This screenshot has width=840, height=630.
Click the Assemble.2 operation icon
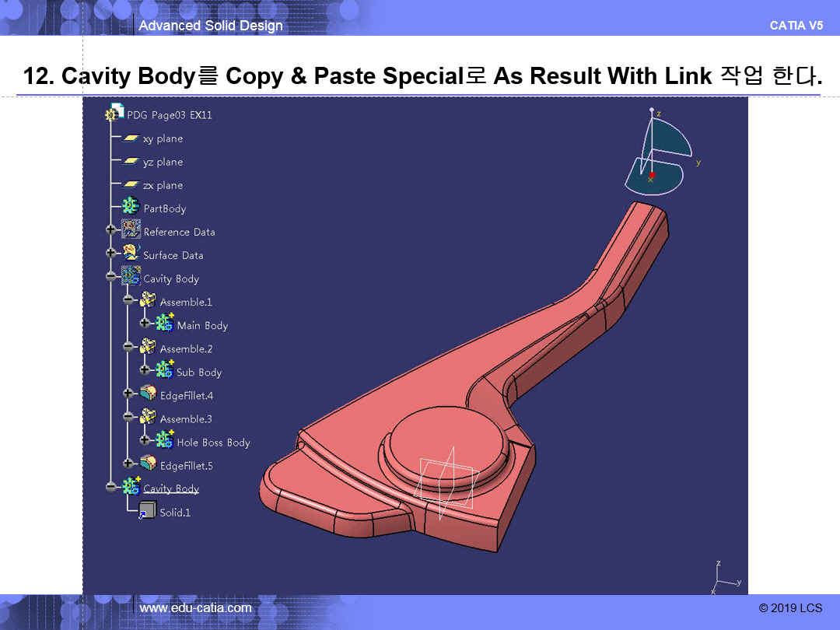point(148,348)
